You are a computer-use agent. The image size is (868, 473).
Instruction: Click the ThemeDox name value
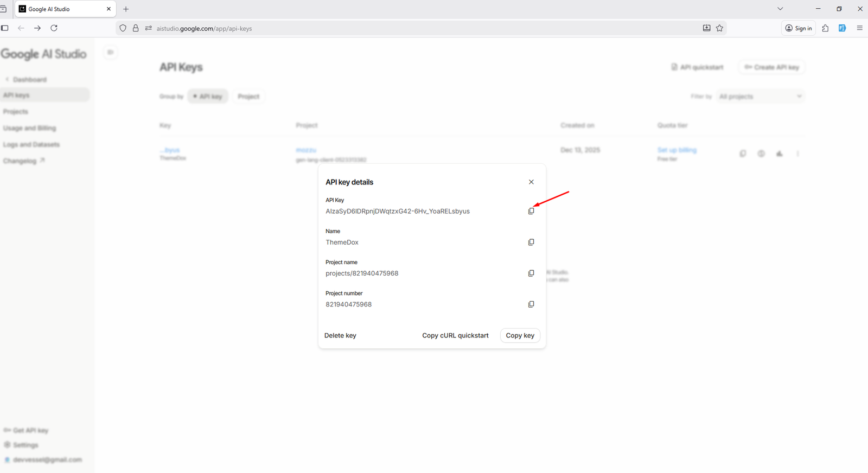(342, 242)
